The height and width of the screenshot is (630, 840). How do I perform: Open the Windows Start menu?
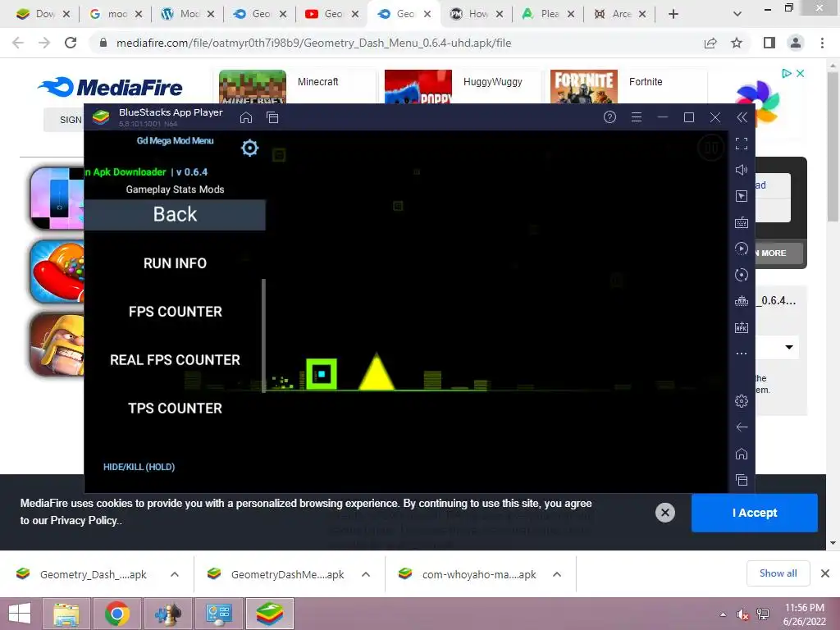click(x=20, y=614)
